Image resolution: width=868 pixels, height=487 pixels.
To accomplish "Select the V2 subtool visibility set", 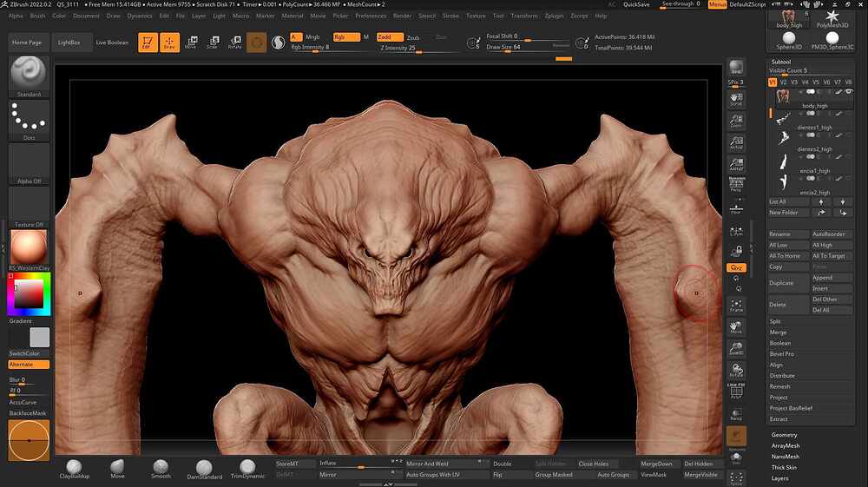I will [x=783, y=82].
